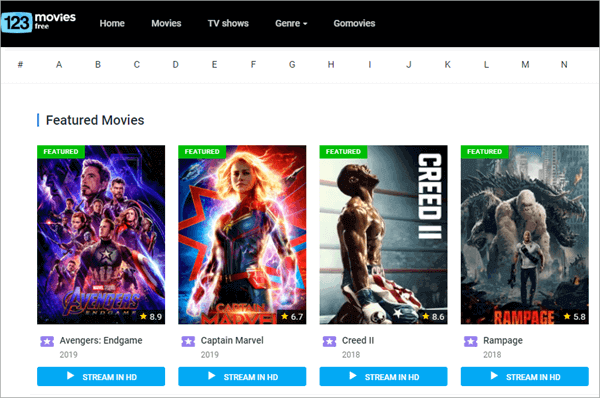Filter titles by the # symbol
Viewport: 600px width, 398px height.
[x=20, y=64]
